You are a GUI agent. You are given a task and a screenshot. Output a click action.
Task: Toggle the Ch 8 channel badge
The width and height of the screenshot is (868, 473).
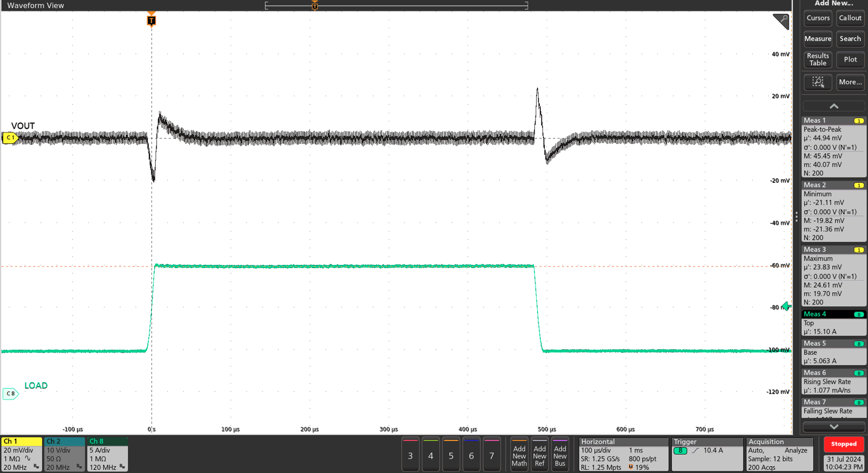pos(107,454)
